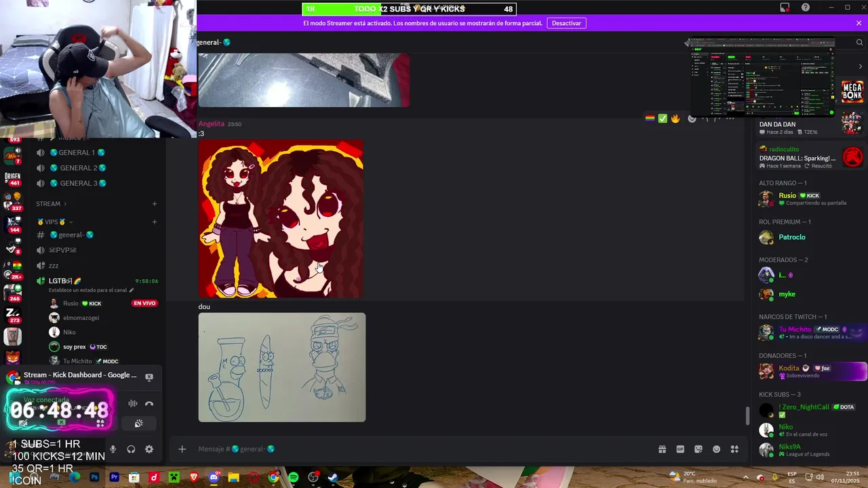Open the Discord inbox icon

(785, 7)
